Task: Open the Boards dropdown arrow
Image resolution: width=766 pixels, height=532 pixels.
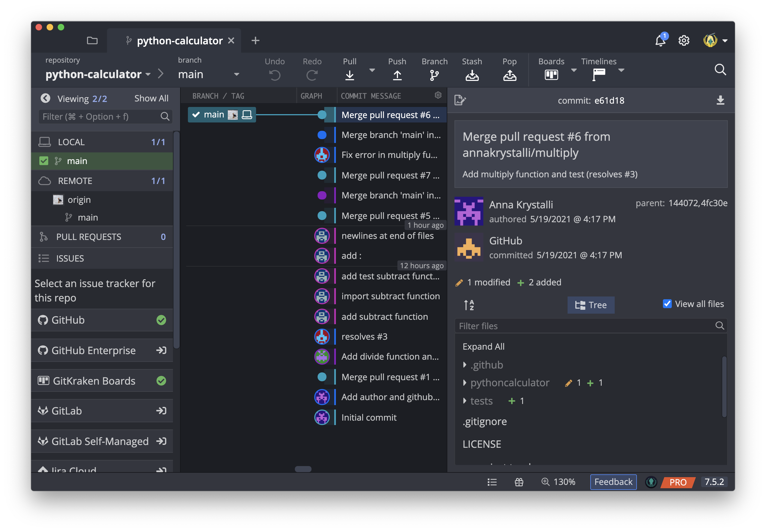Action: click(x=574, y=70)
